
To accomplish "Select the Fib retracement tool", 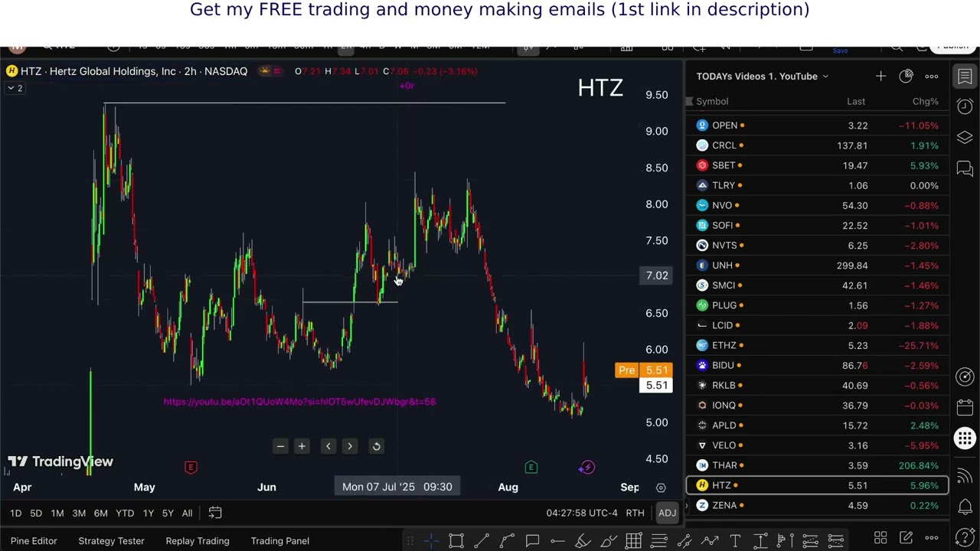I will click(x=658, y=541).
